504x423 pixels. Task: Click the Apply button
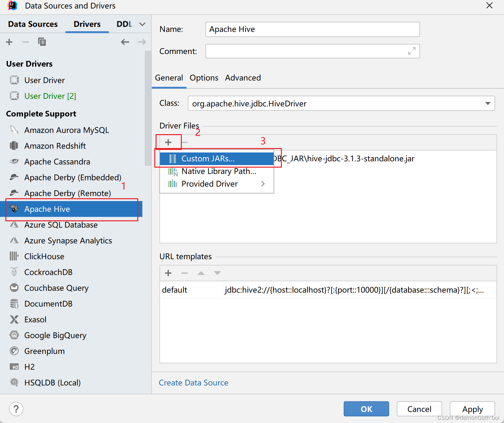tap(472, 409)
